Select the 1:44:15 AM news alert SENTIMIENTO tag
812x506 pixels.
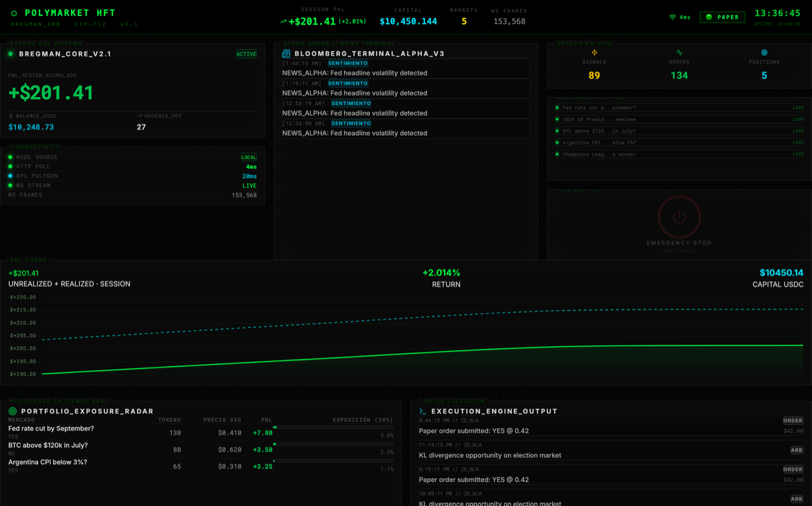pos(348,63)
